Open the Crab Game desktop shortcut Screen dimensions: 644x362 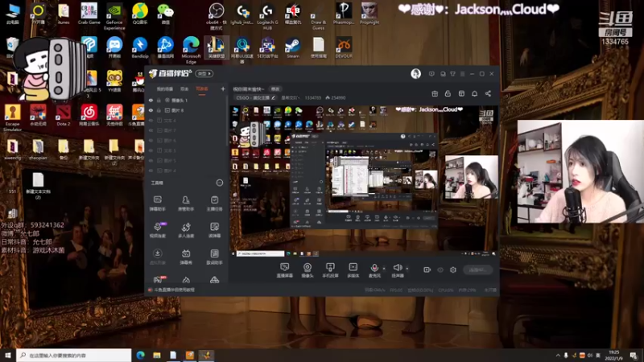pos(89,14)
